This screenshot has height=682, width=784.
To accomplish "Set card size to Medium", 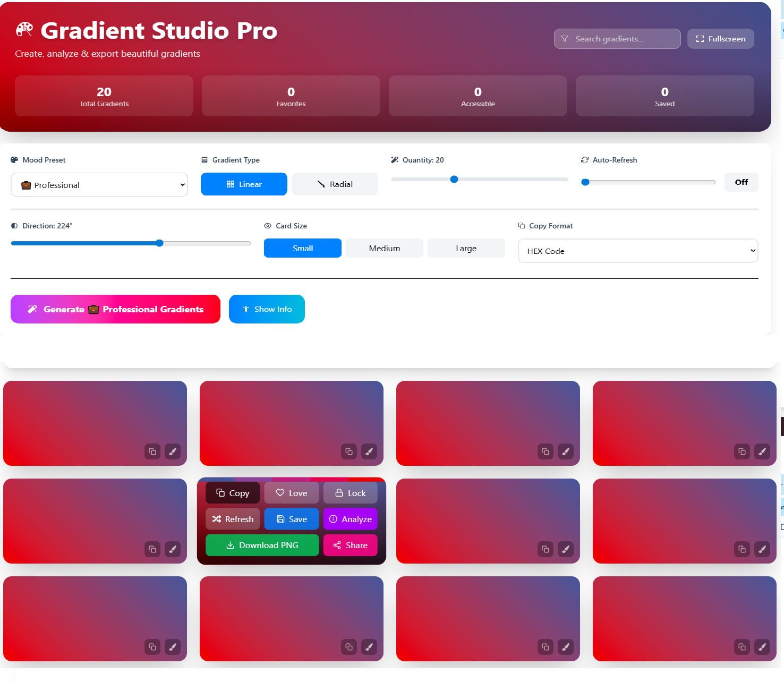I will point(384,248).
